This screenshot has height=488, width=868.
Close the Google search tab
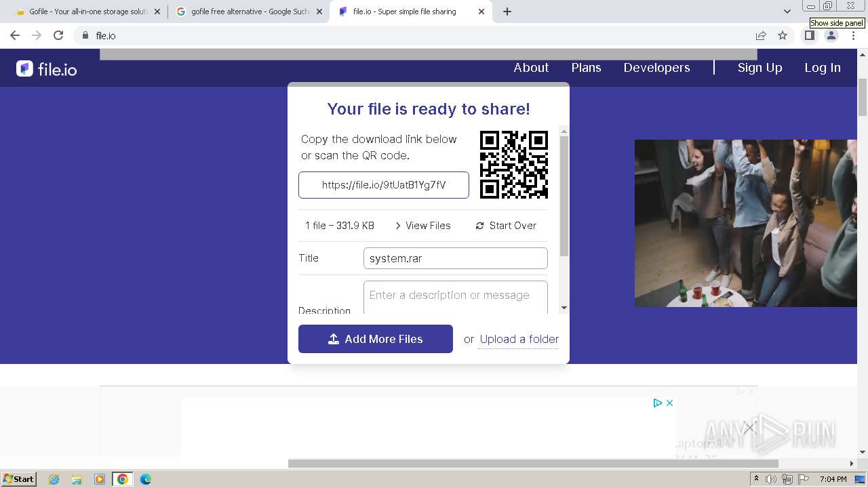pyautogui.click(x=319, y=12)
